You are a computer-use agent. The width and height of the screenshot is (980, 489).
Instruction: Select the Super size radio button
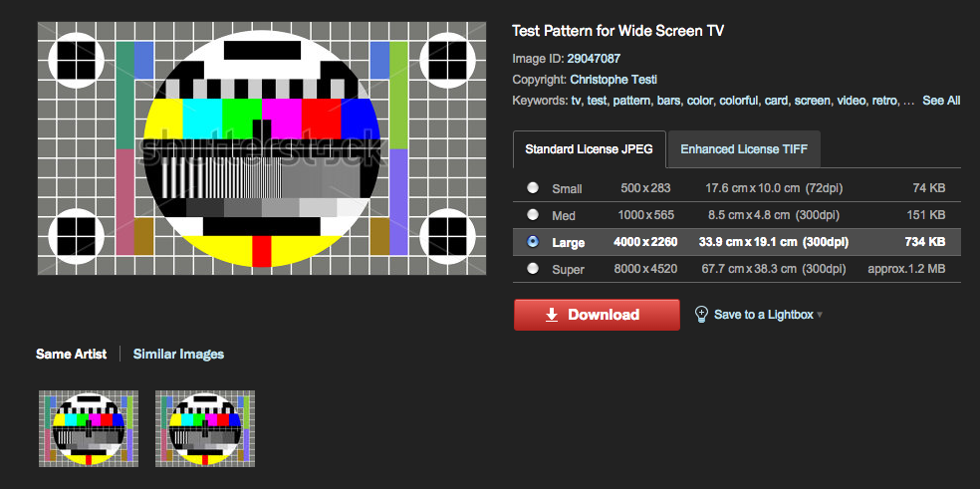point(533,268)
